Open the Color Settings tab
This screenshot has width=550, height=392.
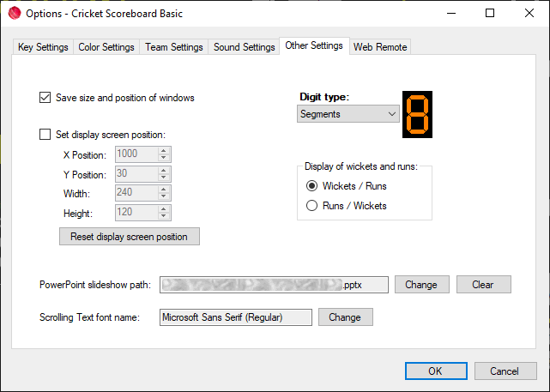pyautogui.click(x=106, y=47)
